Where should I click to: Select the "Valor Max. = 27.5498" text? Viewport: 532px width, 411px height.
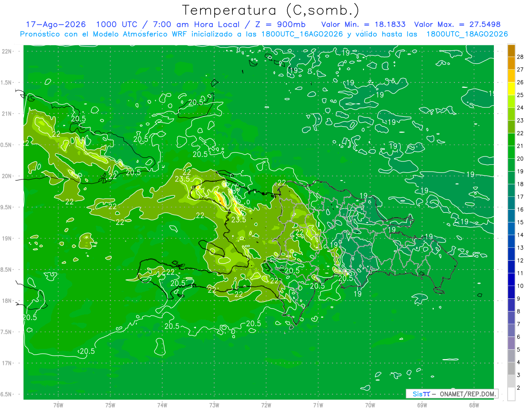[457, 25]
